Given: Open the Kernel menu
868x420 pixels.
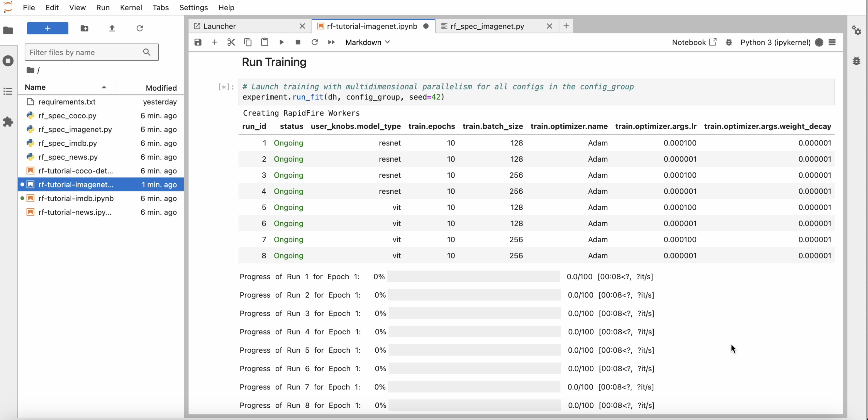Looking at the screenshot, I should 131,7.
